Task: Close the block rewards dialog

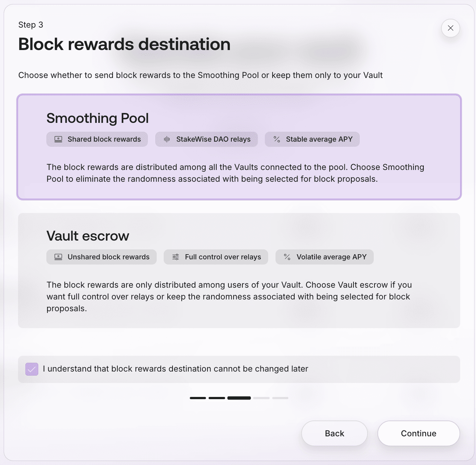Action: click(x=450, y=28)
